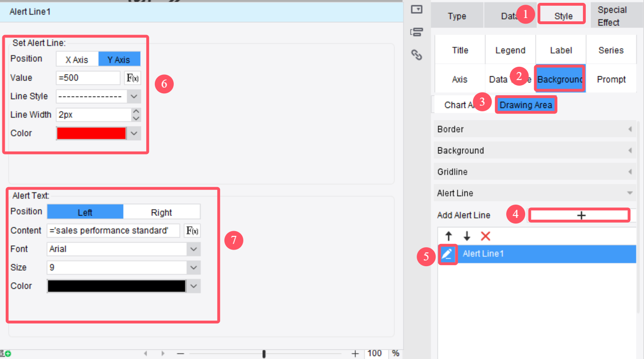Click the zoom out minus icon
This screenshot has height=359, width=644.
coord(180,353)
